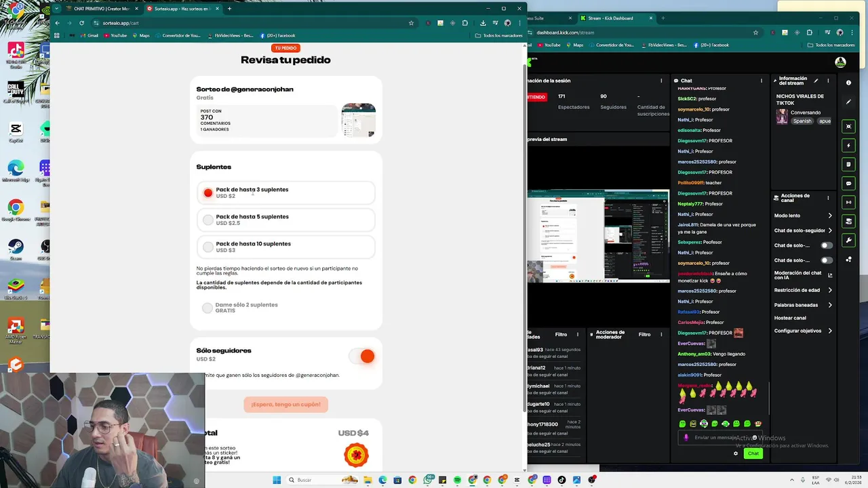Click Kick profile avatar at top right
This screenshot has height=488, width=868.
pos(840,62)
